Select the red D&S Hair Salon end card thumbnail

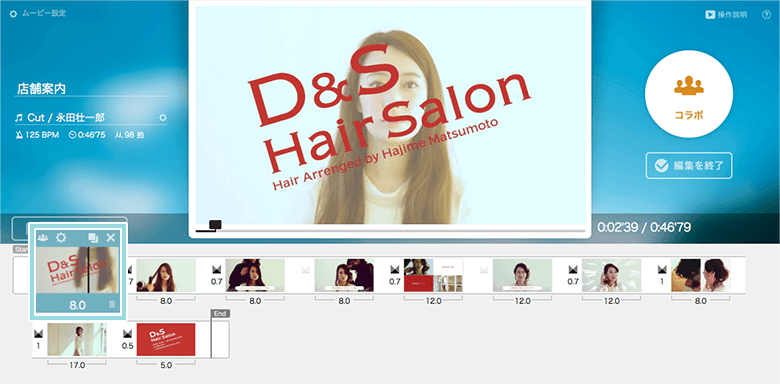click(x=166, y=339)
